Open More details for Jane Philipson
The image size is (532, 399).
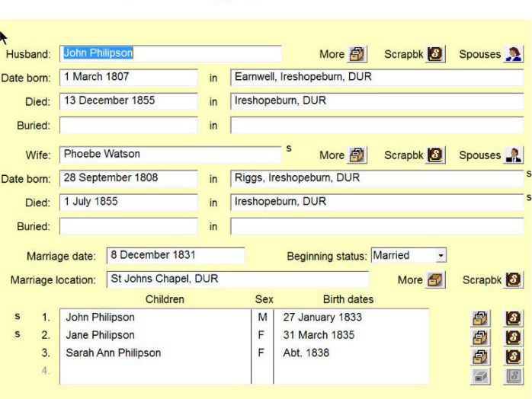(480, 337)
